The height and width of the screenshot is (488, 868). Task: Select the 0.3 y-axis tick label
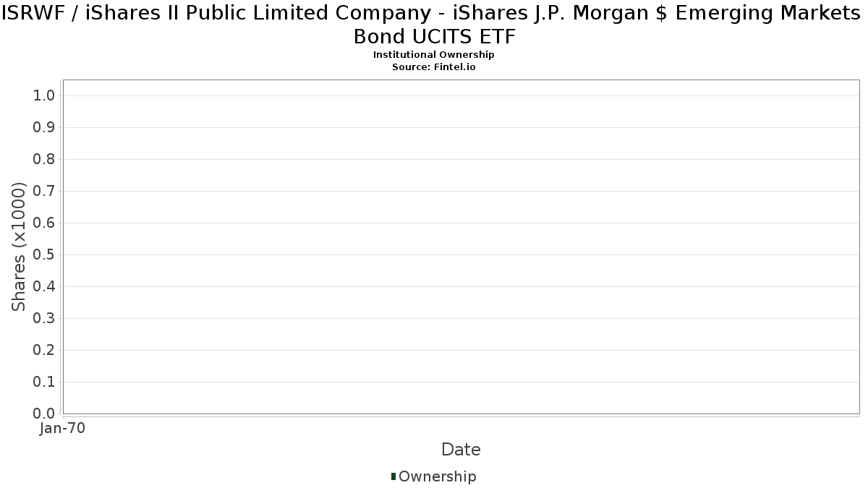click(44, 319)
